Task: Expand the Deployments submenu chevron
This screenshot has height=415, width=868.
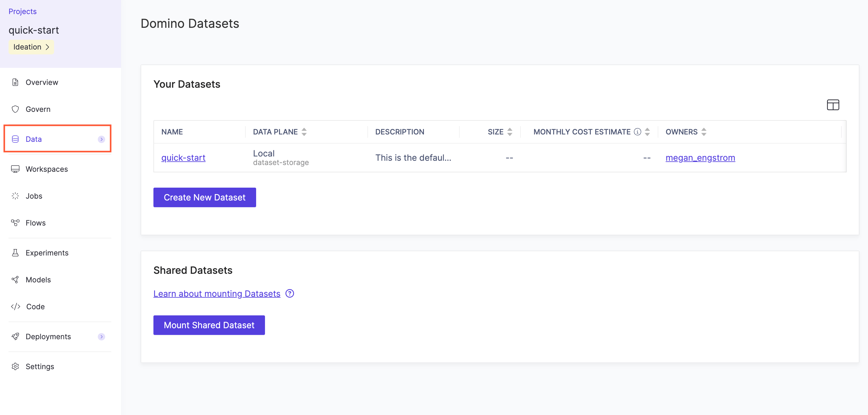Action: click(x=101, y=336)
